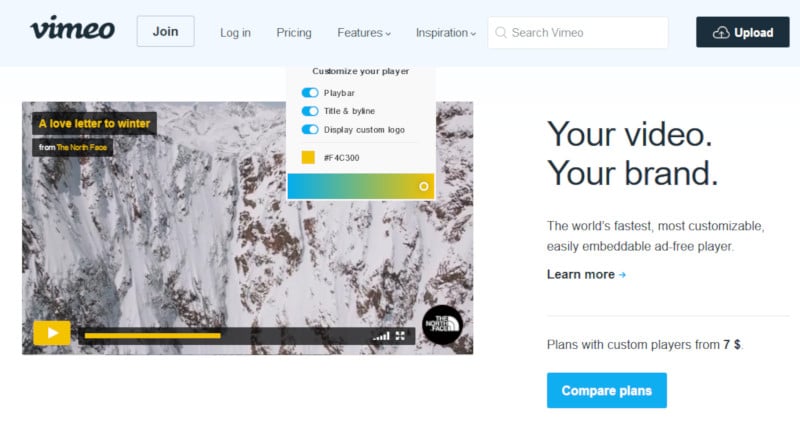Click 'The North Face' byline link
800x431 pixels.
[82, 147]
